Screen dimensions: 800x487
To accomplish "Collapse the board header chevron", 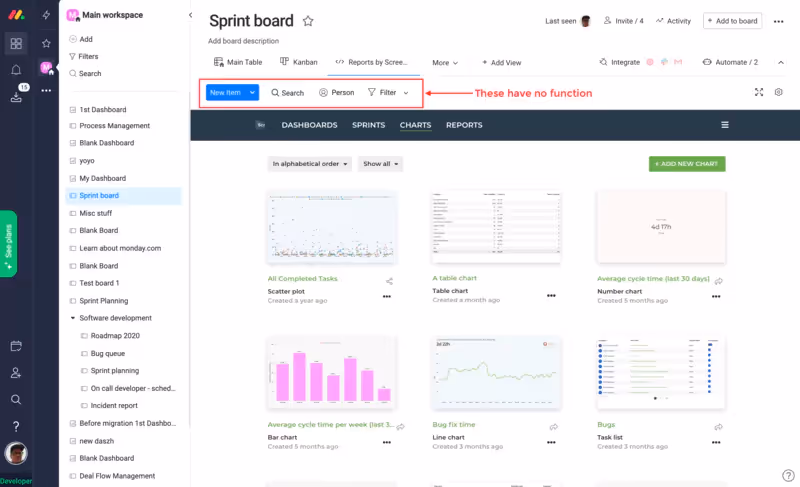I will (x=781, y=62).
